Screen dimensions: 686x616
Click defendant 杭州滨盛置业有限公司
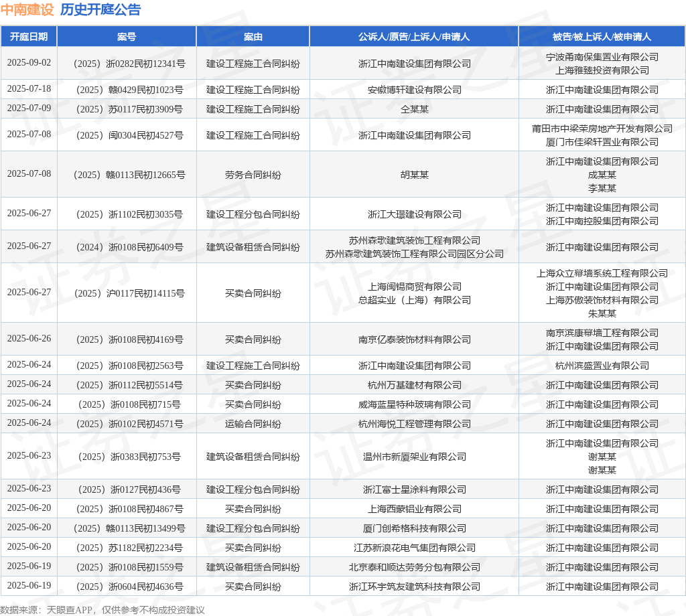click(x=602, y=366)
